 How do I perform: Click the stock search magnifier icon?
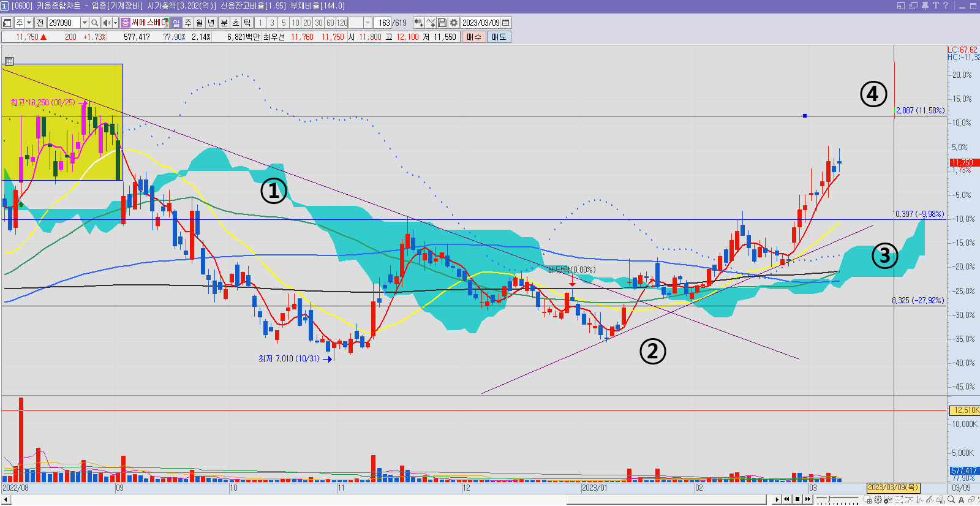(x=94, y=23)
